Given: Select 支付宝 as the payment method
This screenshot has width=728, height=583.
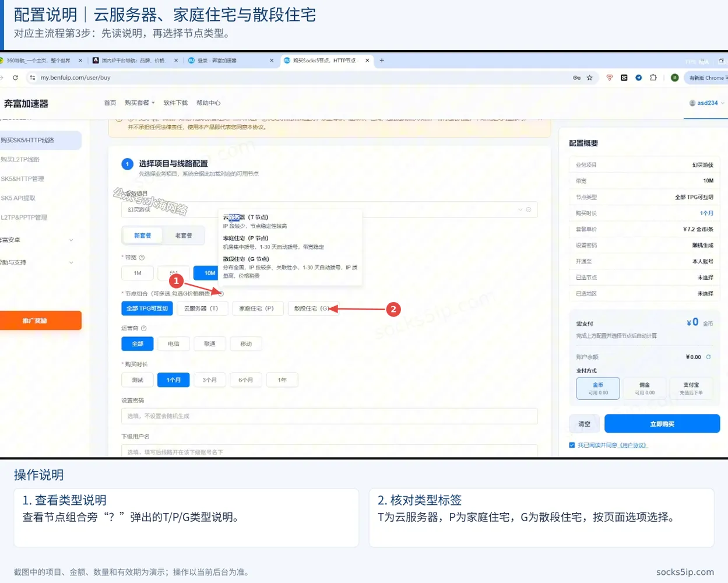Looking at the screenshot, I should (691, 388).
